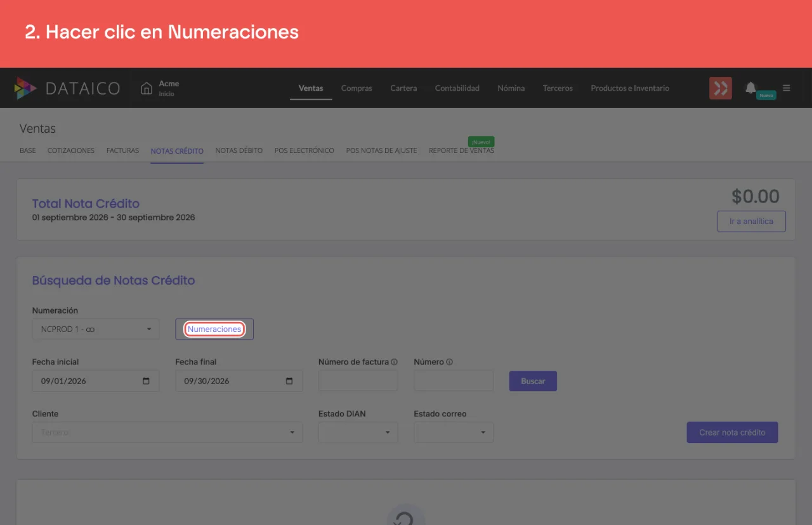Click Crear nota crédito button

(732, 432)
